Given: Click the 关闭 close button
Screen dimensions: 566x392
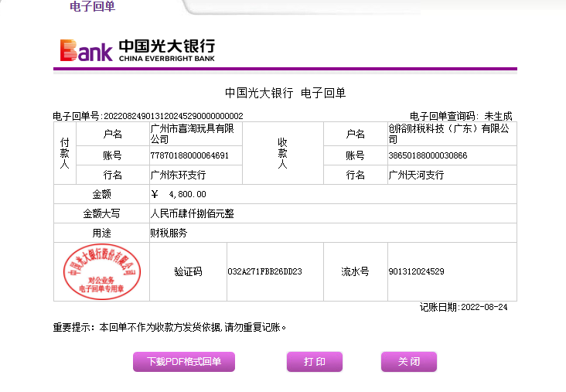Looking at the screenshot, I should tap(408, 361).
